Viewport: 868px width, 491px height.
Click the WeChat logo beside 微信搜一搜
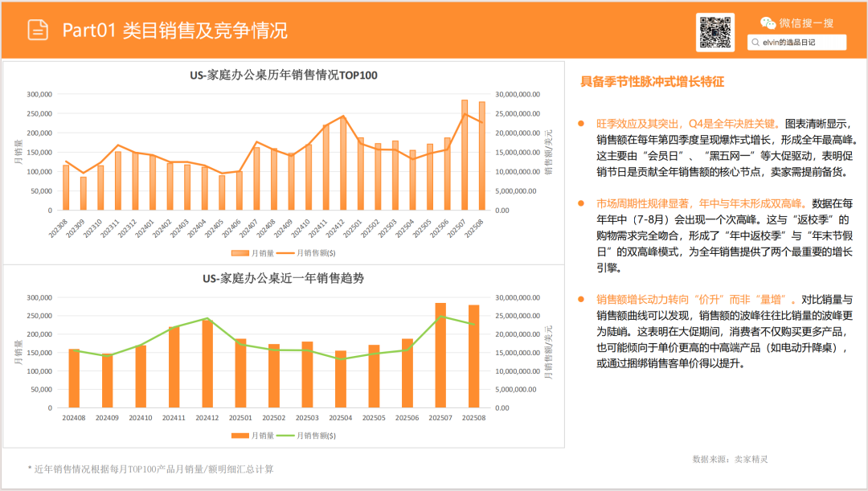768,23
